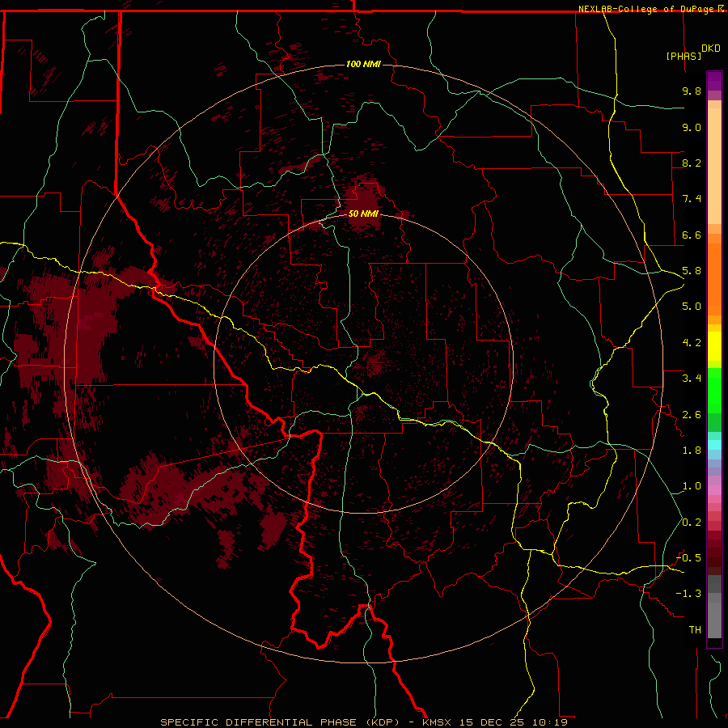Image resolution: width=728 pixels, height=728 pixels.
Task: Pick the purple swatch atop the color bar
Action: coord(714,81)
